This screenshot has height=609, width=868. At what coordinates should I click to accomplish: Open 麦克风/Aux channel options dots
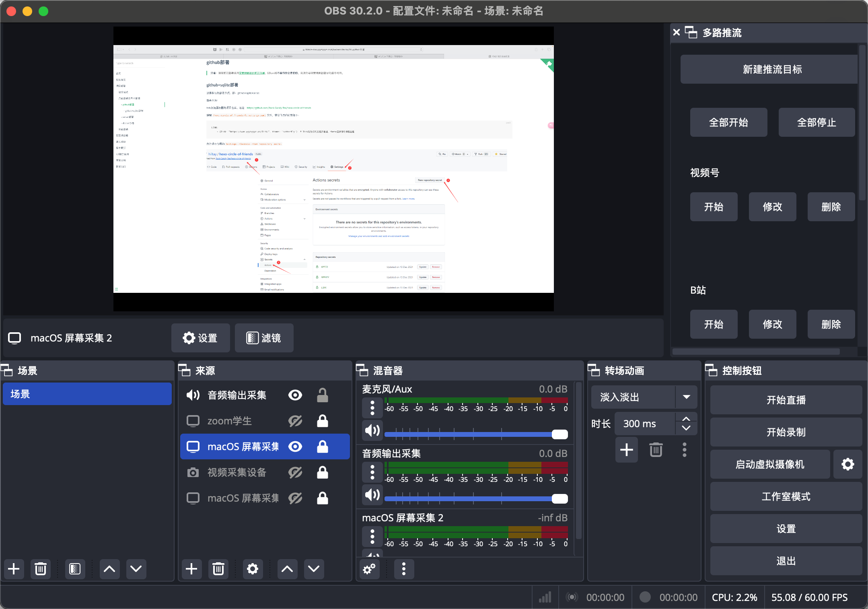[372, 408]
